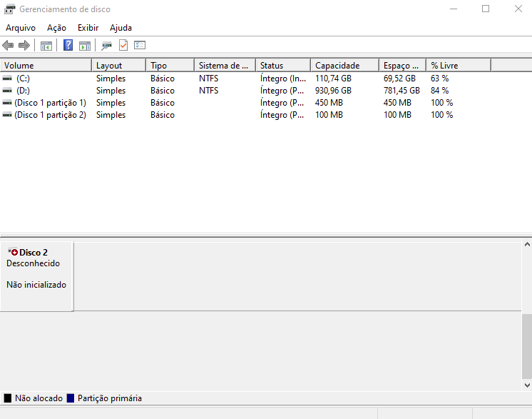Click the Desconhecido text under Disco 2

(x=33, y=263)
